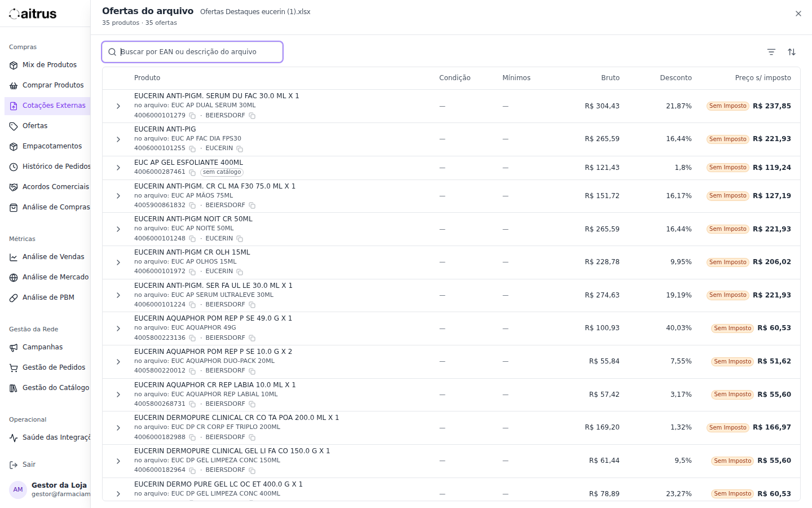Go to Comprar Produtos
This screenshot has height=508, width=812.
pyautogui.click(x=47, y=85)
